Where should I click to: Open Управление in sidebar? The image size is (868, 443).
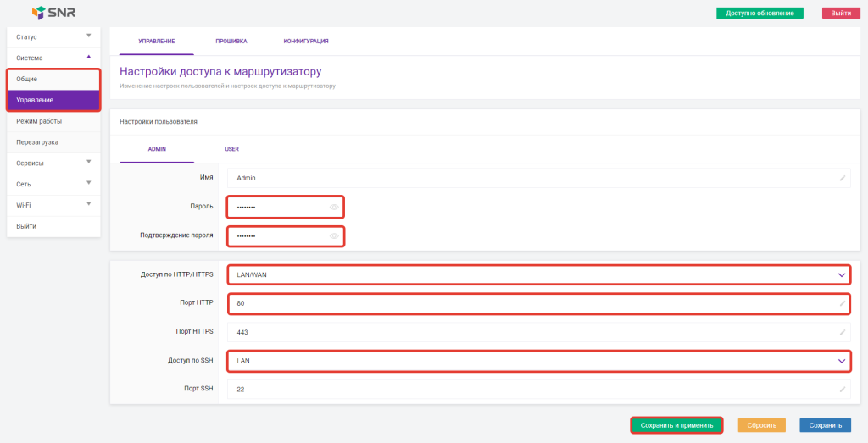click(53, 100)
